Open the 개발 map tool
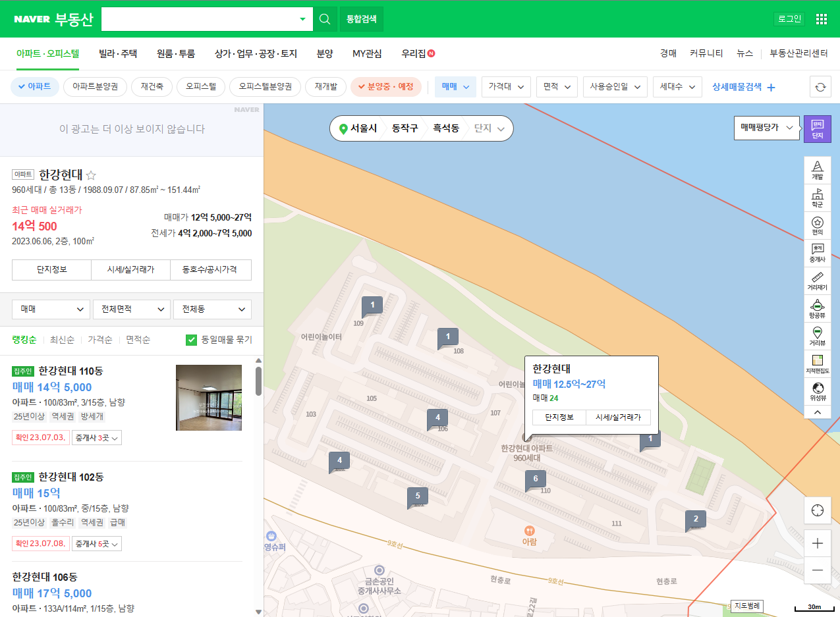840x617 pixels. click(817, 170)
